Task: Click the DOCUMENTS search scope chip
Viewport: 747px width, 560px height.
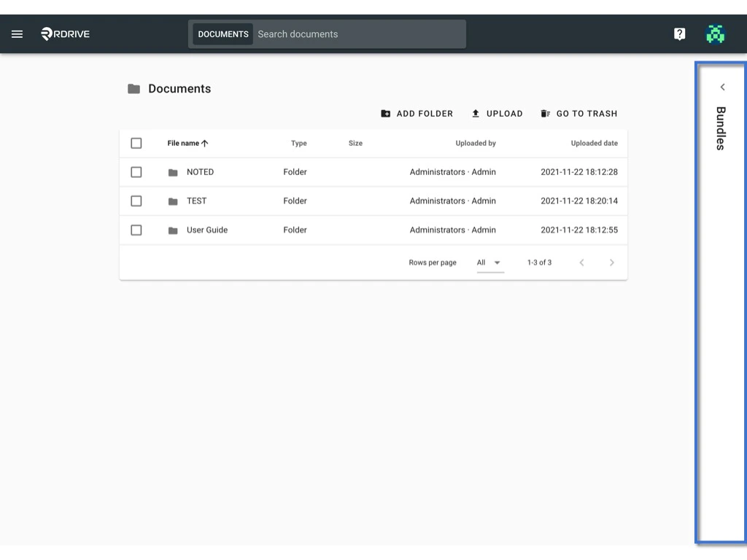Action: 223,34
